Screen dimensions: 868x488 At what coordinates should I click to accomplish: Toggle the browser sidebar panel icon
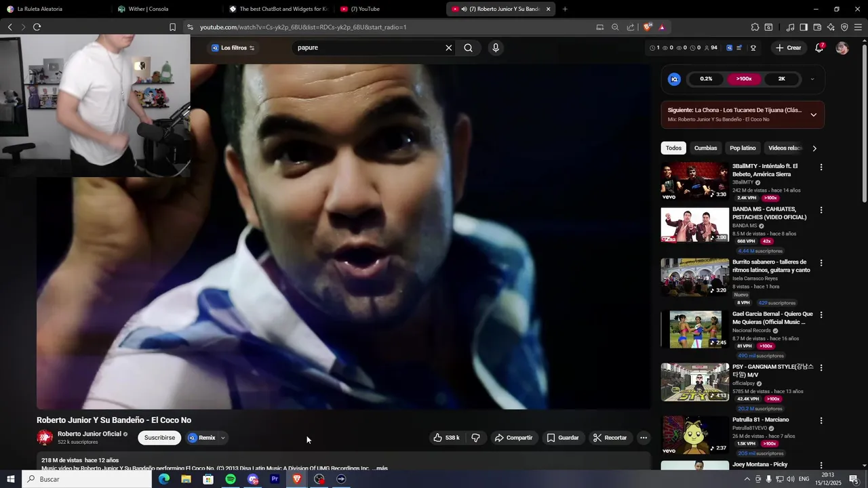coord(804,27)
